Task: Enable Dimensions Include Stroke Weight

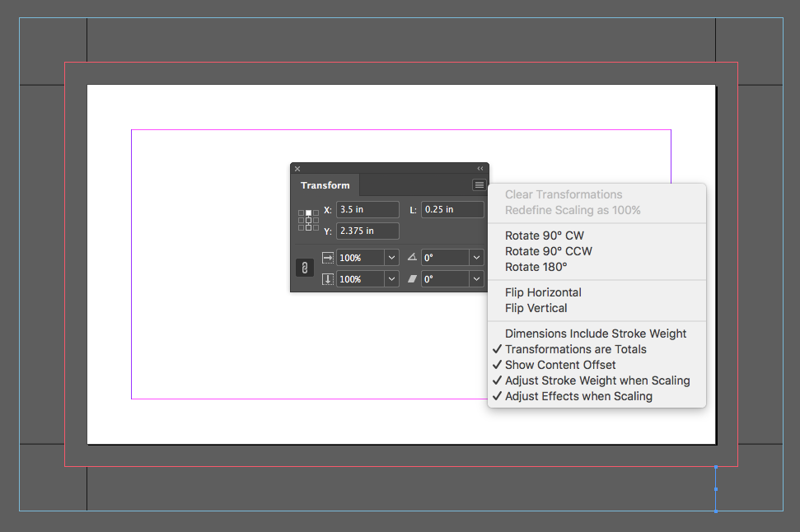Action: [x=596, y=334]
